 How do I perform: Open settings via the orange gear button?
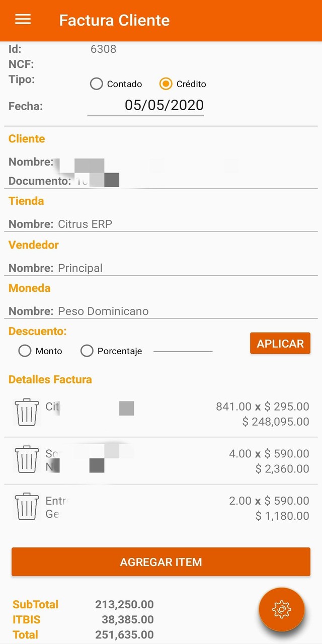pyautogui.click(x=281, y=609)
